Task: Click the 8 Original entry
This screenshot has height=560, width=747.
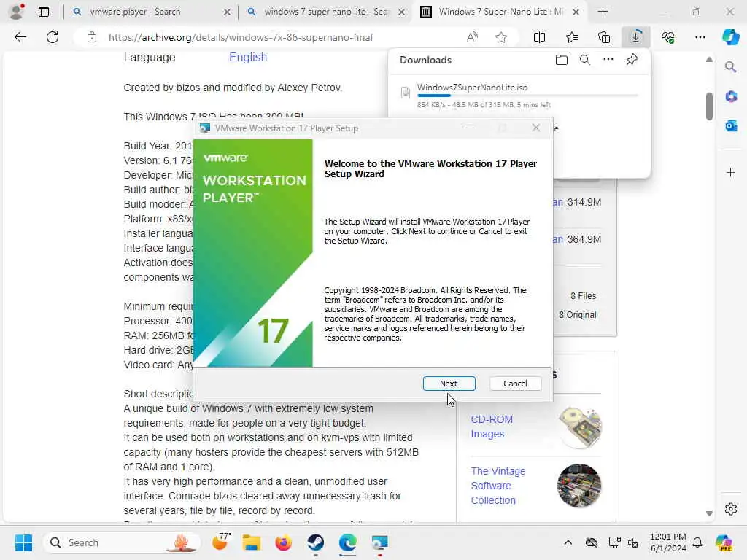Action: pyautogui.click(x=578, y=315)
